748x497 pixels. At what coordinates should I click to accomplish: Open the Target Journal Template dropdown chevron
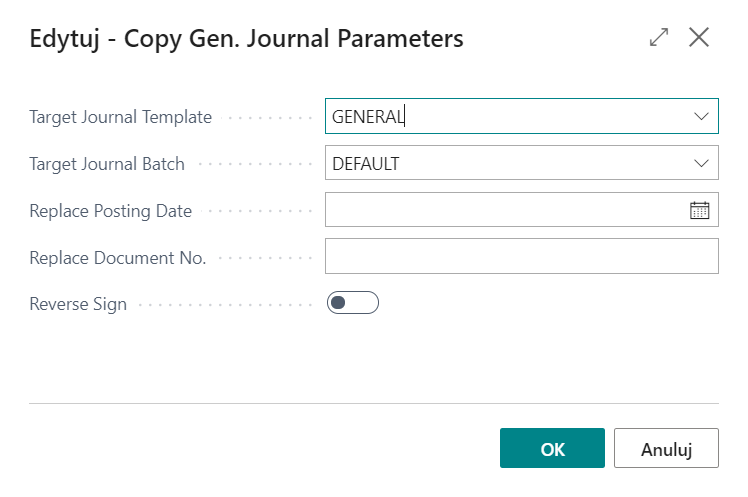701,116
